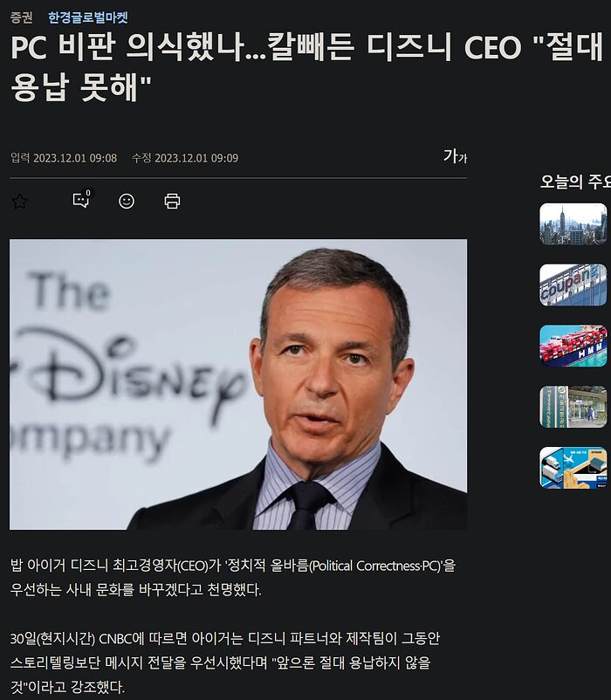Image resolution: width=611 pixels, height=700 pixels.
Task: Open the building entrance news thumbnail
Action: click(573, 407)
